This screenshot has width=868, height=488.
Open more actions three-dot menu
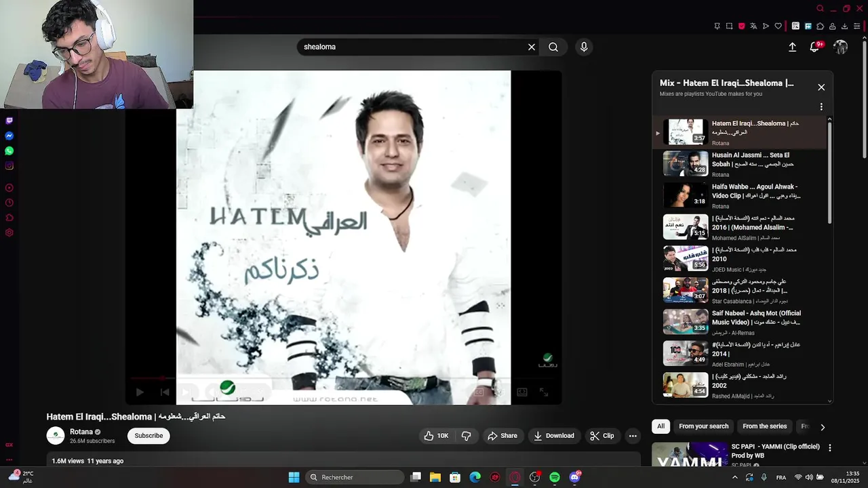[x=633, y=436]
